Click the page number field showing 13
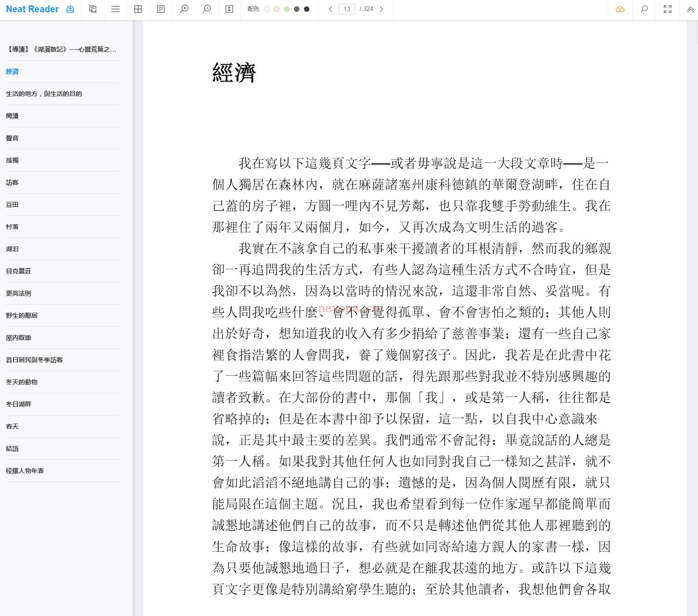The height and width of the screenshot is (616, 698). (x=347, y=9)
